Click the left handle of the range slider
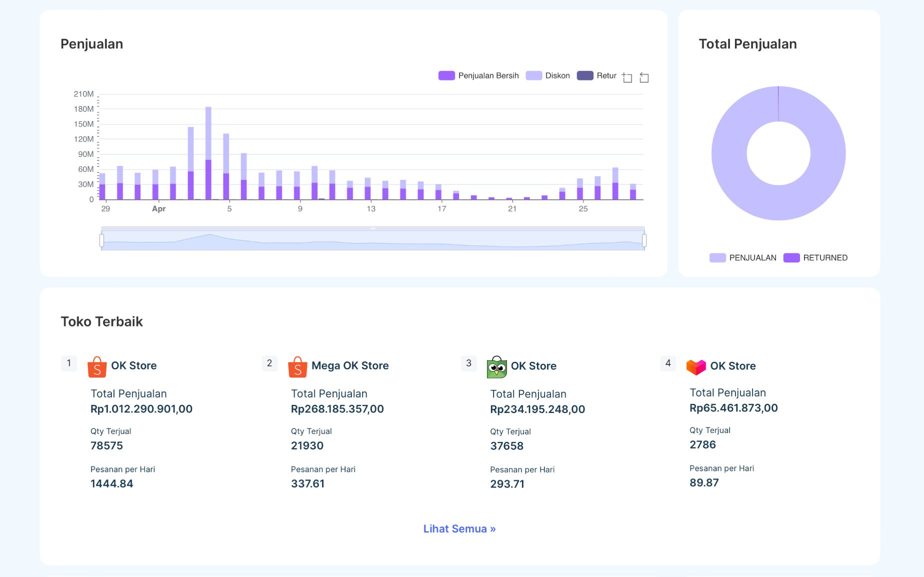 (x=102, y=240)
